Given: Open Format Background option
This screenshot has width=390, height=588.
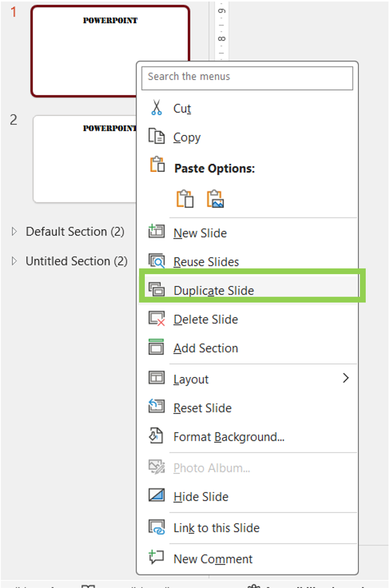Looking at the screenshot, I should (x=228, y=437).
